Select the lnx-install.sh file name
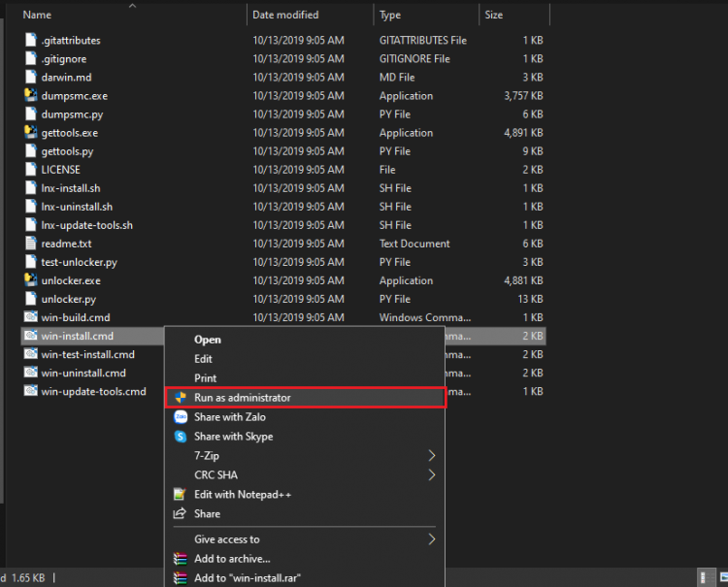 point(71,188)
